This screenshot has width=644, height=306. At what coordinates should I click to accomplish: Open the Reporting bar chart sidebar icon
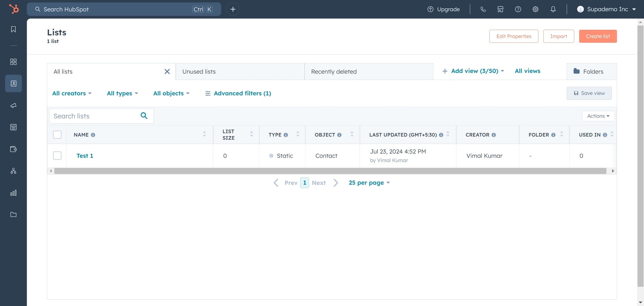(13, 193)
